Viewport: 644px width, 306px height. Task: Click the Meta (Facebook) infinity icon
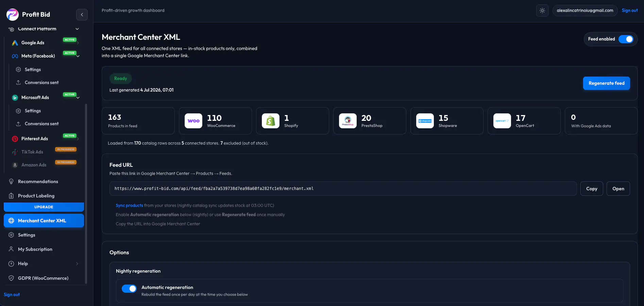click(15, 56)
